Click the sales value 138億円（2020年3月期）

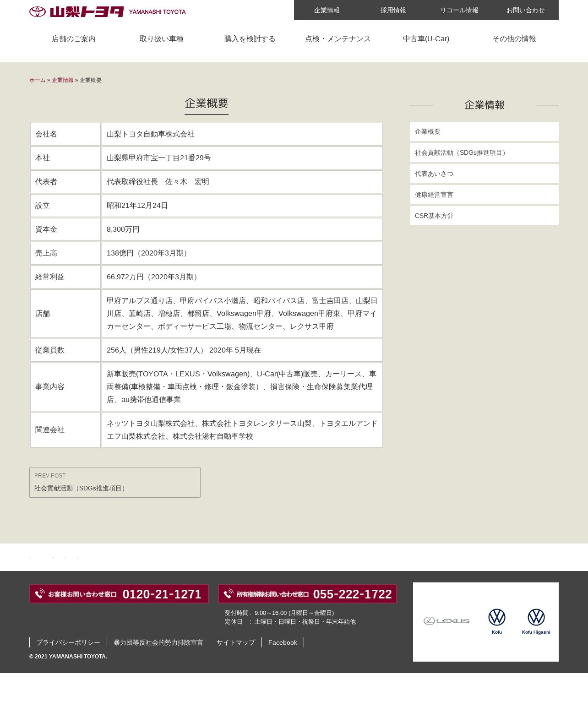(242, 253)
